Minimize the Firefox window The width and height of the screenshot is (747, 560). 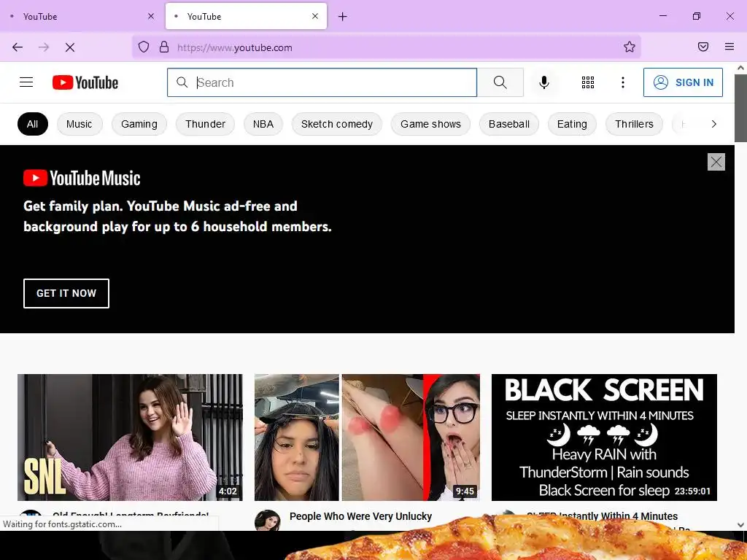point(663,16)
